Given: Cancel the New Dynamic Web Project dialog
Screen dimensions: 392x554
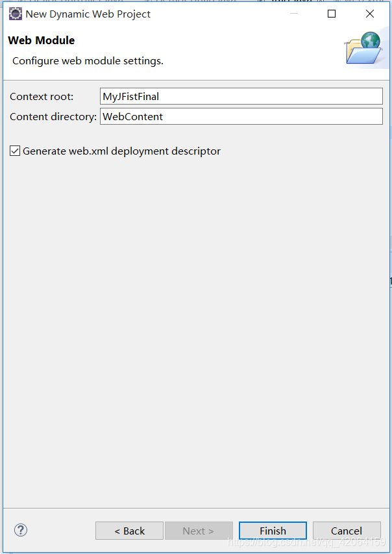Looking at the screenshot, I should 347,531.
